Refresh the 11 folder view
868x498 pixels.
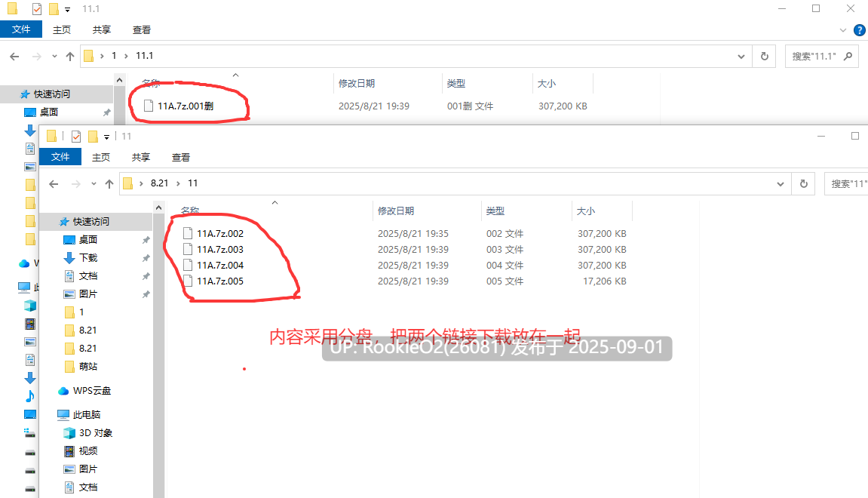(804, 184)
